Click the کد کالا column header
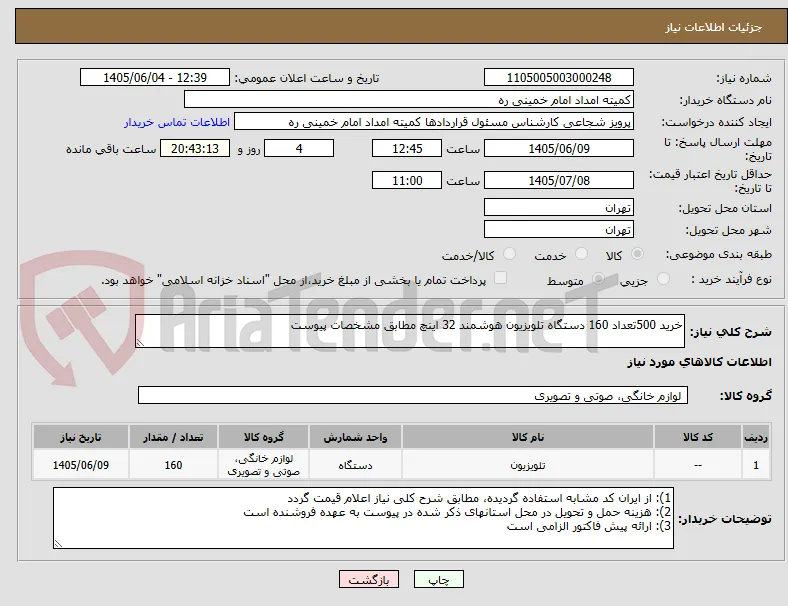This screenshot has height=606, width=788. (x=698, y=437)
